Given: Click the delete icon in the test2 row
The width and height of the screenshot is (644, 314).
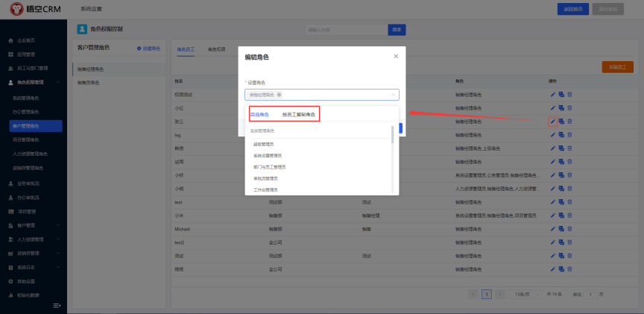Looking at the screenshot, I should (x=569, y=242).
